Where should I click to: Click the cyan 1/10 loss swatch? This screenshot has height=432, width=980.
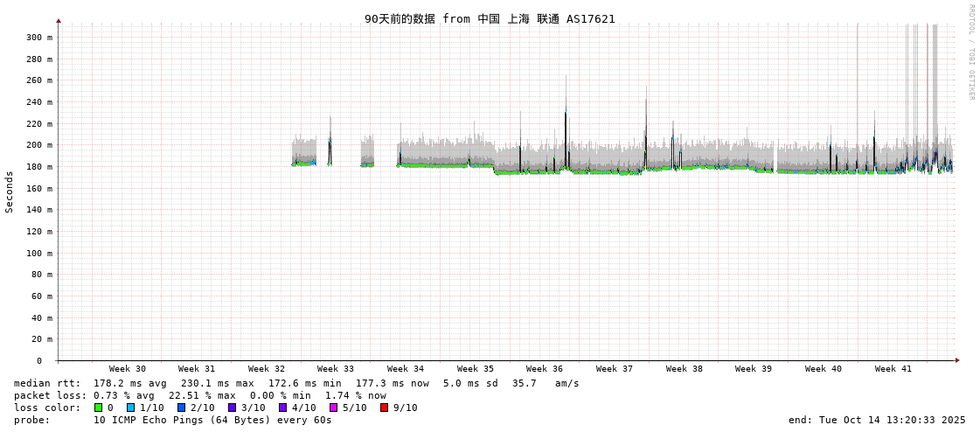tap(130, 408)
